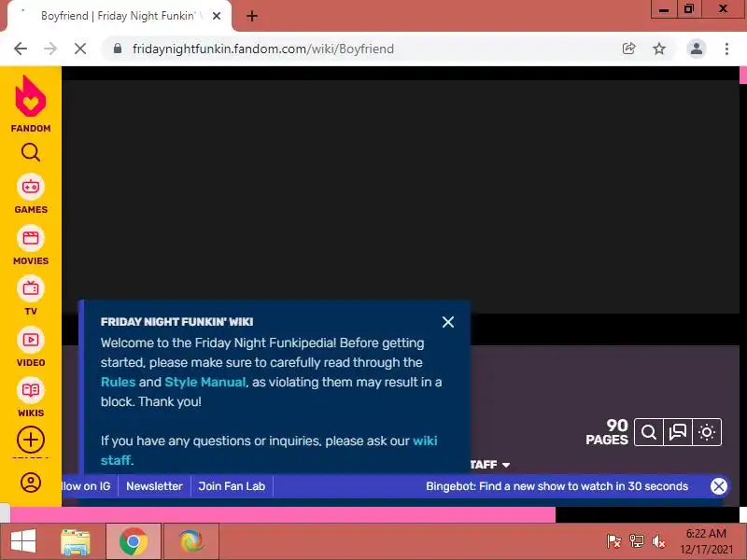Open Bingebot find a new show link

click(557, 486)
